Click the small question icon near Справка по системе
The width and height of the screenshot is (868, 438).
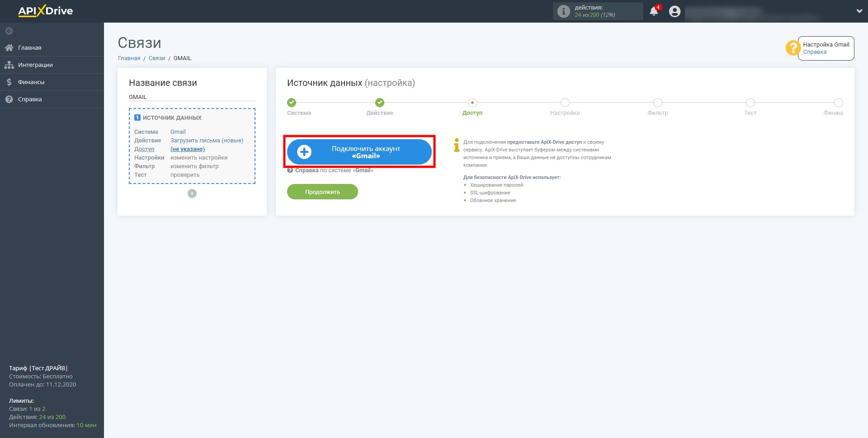coord(290,170)
